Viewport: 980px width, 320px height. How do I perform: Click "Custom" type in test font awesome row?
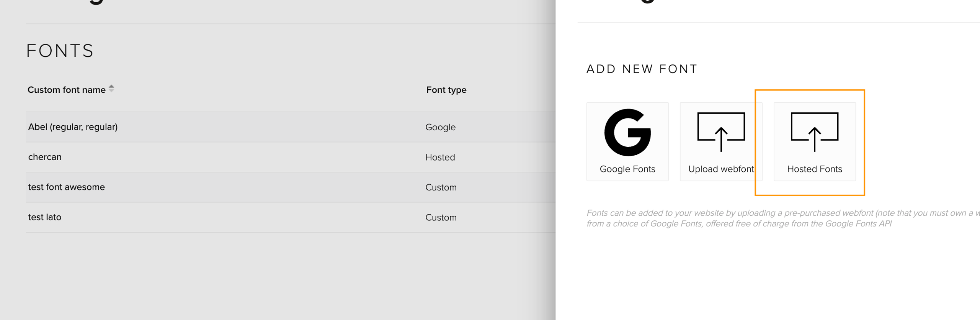(441, 187)
